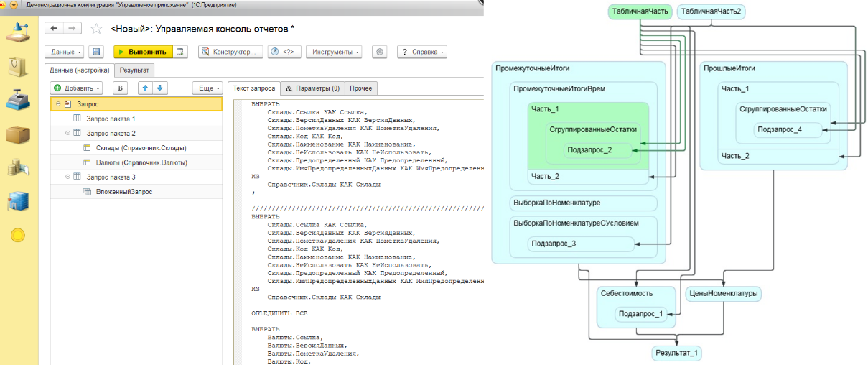Image resolution: width=868 pixels, height=365 pixels.
Task: Collapse the Запрос пакета 2 node
Action: point(67,134)
